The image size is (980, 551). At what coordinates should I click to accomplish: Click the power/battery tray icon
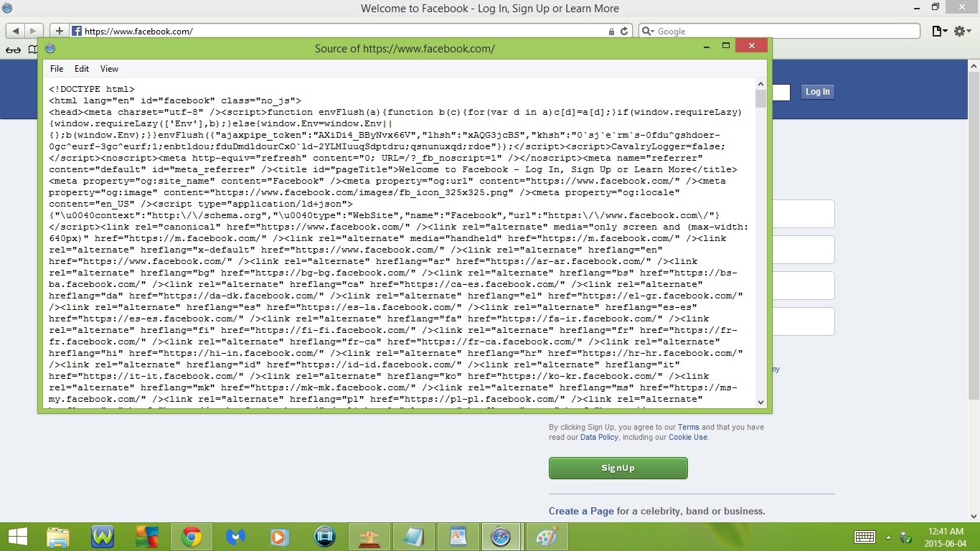pos(906,537)
